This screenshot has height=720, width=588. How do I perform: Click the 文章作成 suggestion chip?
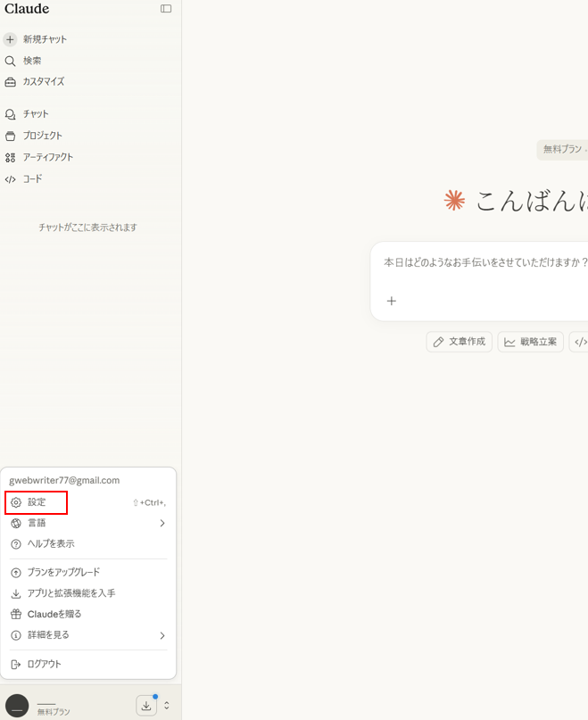pyautogui.click(x=459, y=342)
